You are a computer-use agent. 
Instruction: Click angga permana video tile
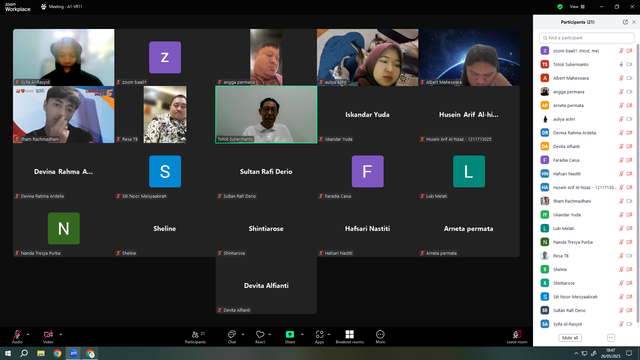click(x=266, y=57)
